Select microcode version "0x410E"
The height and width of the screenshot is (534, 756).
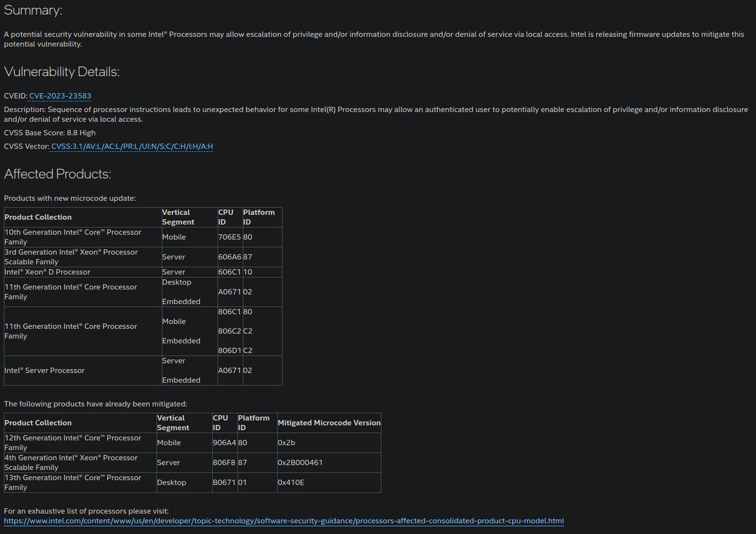pos(291,483)
